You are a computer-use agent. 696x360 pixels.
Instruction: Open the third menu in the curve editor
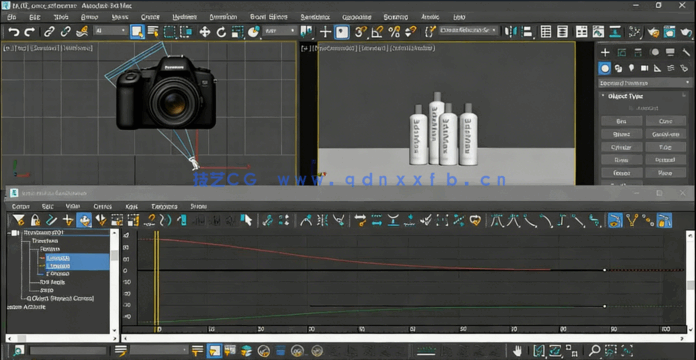tap(73, 206)
